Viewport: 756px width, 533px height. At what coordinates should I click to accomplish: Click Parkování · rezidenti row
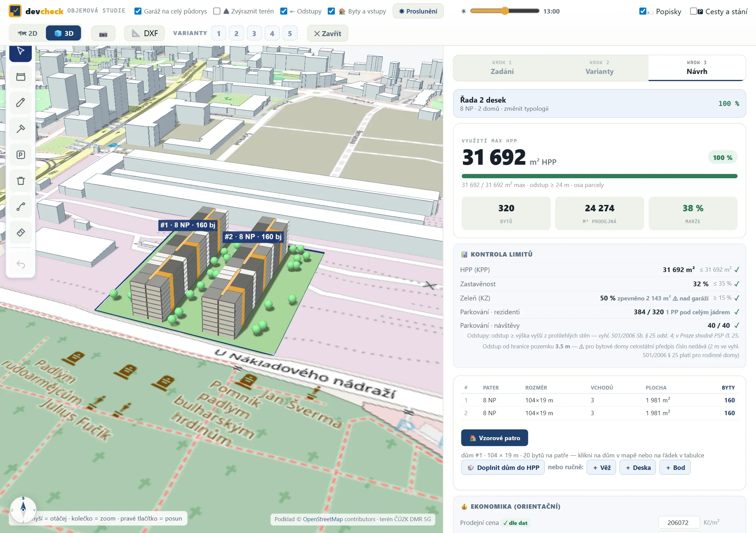point(599,312)
